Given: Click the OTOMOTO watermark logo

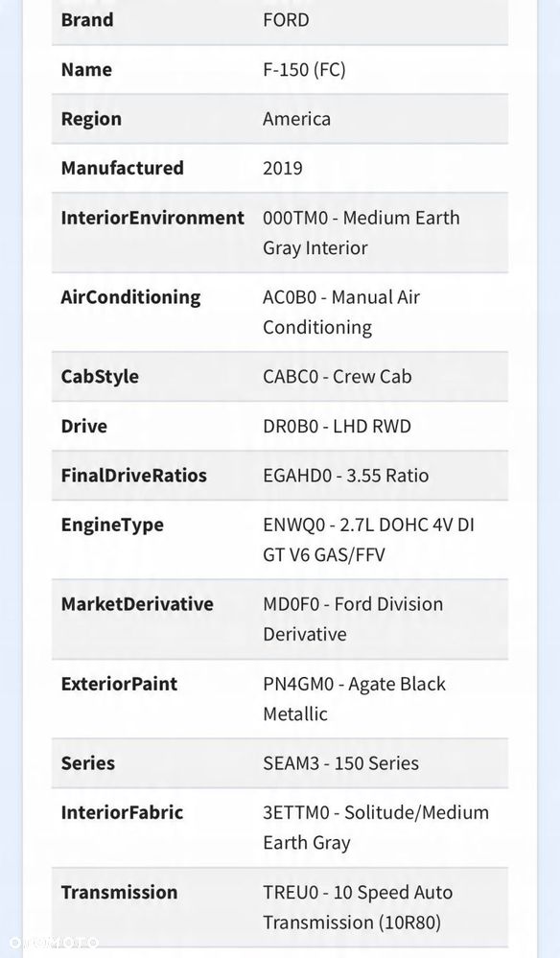Looking at the screenshot, I should tap(54, 942).
